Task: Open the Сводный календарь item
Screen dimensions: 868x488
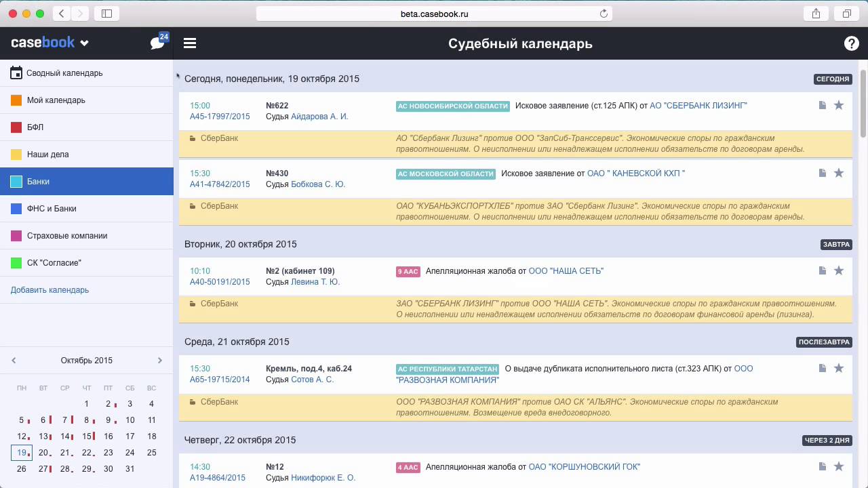Action: pos(64,73)
